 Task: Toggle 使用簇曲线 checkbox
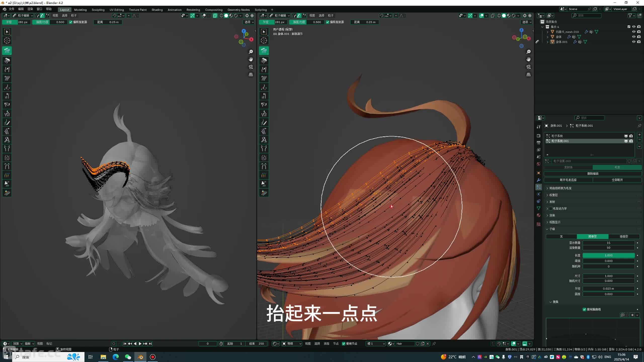pyautogui.click(x=584, y=309)
